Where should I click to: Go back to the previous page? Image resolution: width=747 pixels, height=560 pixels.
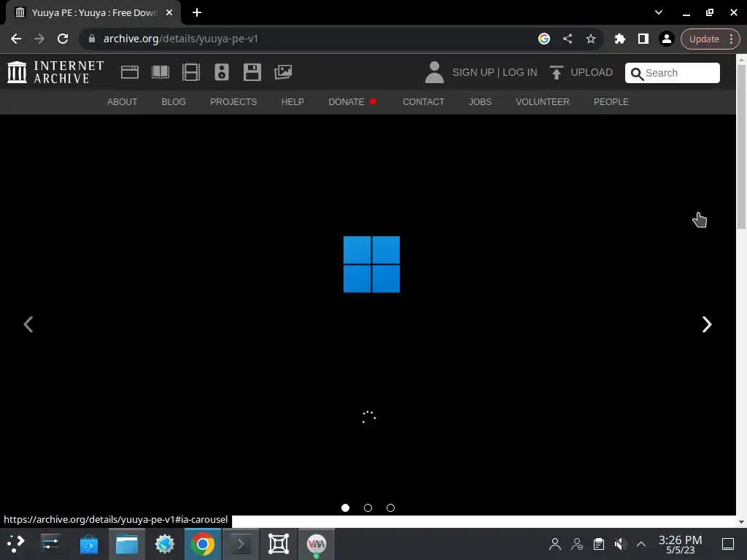point(16,39)
